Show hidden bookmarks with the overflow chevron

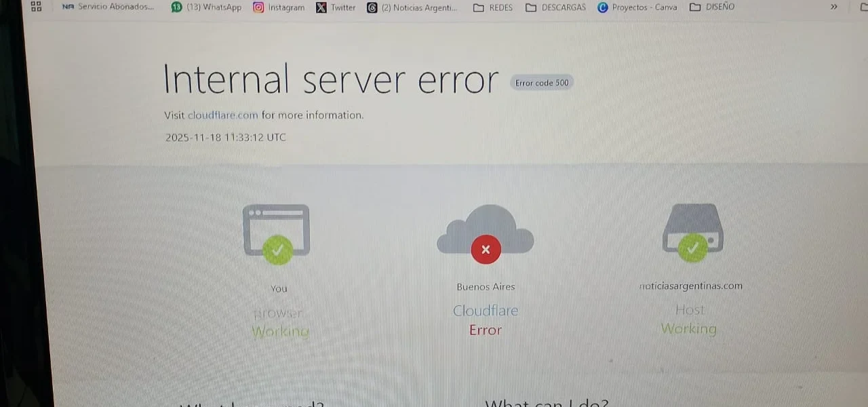pyautogui.click(x=834, y=7)
